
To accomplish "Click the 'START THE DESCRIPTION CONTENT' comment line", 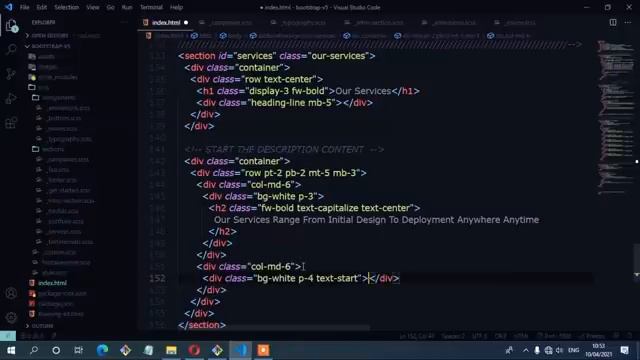I will 284,149.
